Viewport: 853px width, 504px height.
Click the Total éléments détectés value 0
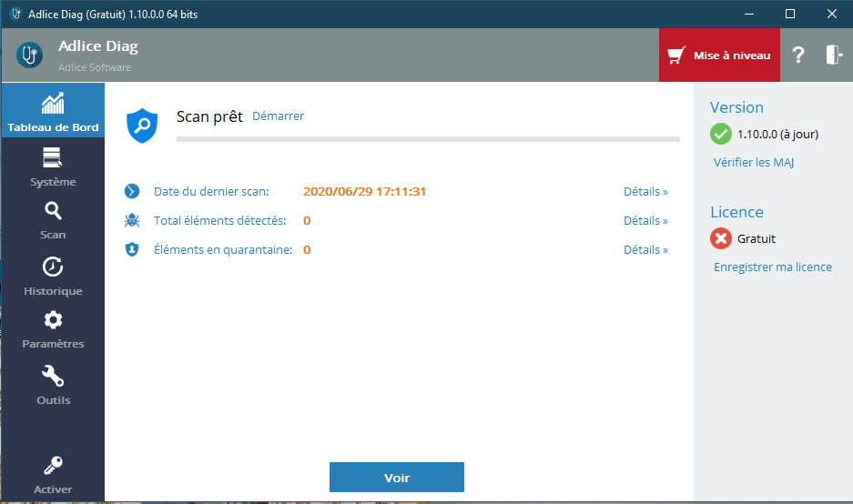click(307, 221)
